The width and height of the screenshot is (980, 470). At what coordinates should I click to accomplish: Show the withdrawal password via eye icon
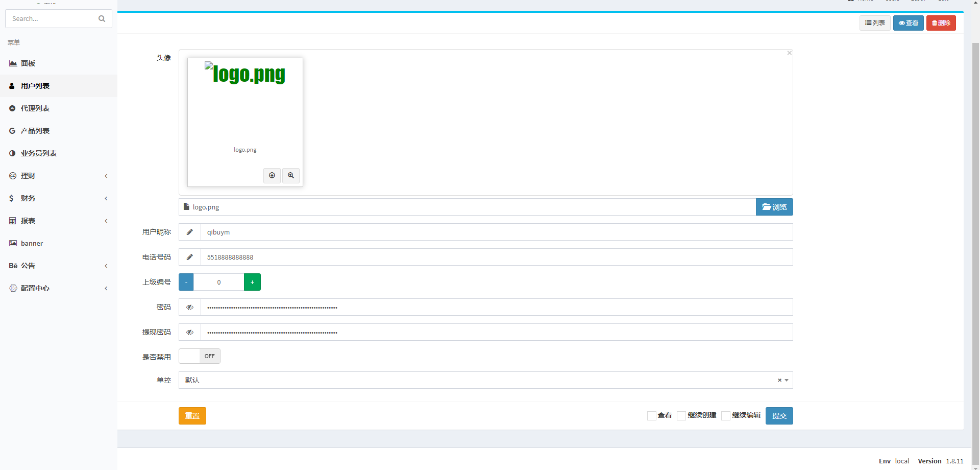pos(190,332)
